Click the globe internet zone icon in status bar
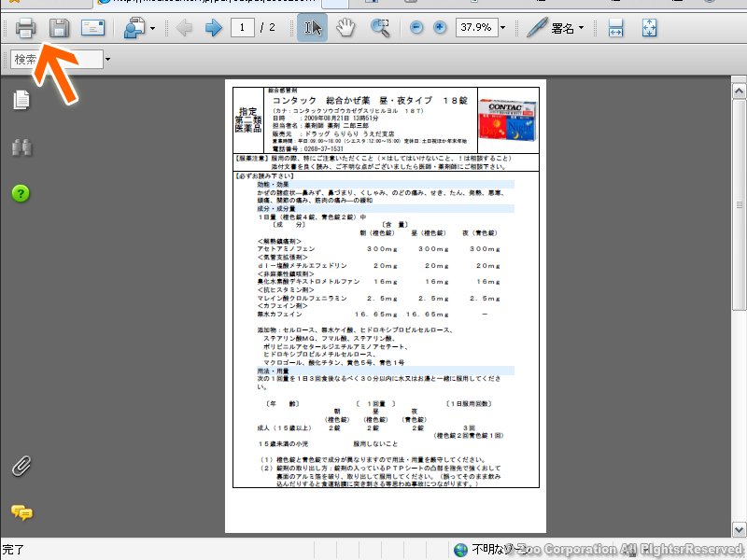 (x=460, y=550)
